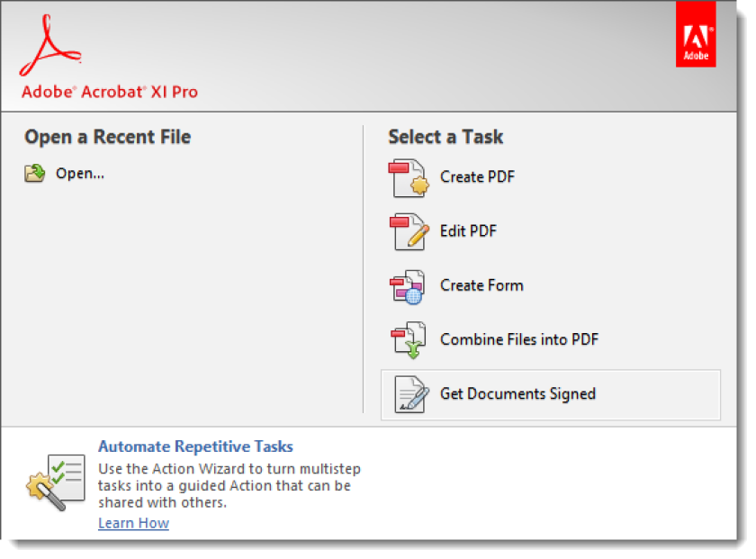Viewport: 756px width, 559px height.
Task: Click the Create PDF document icon
Action: point(409,178)
